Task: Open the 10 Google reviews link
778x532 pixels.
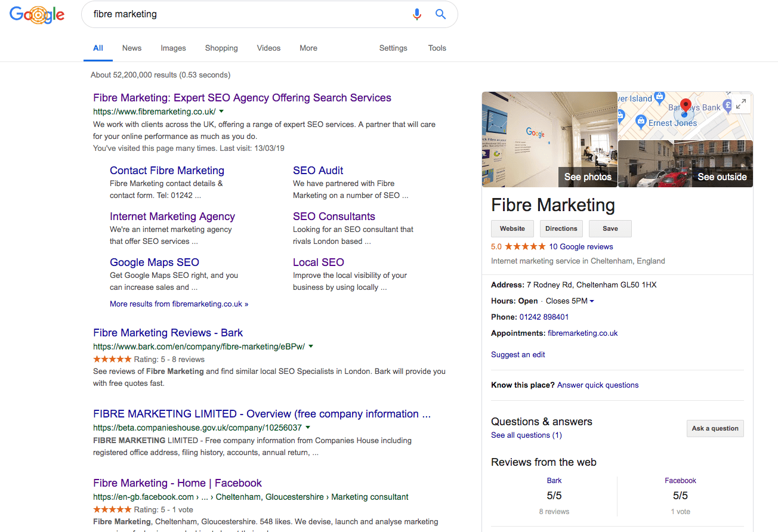Action: pyautogui.click(x=581, y=246)
